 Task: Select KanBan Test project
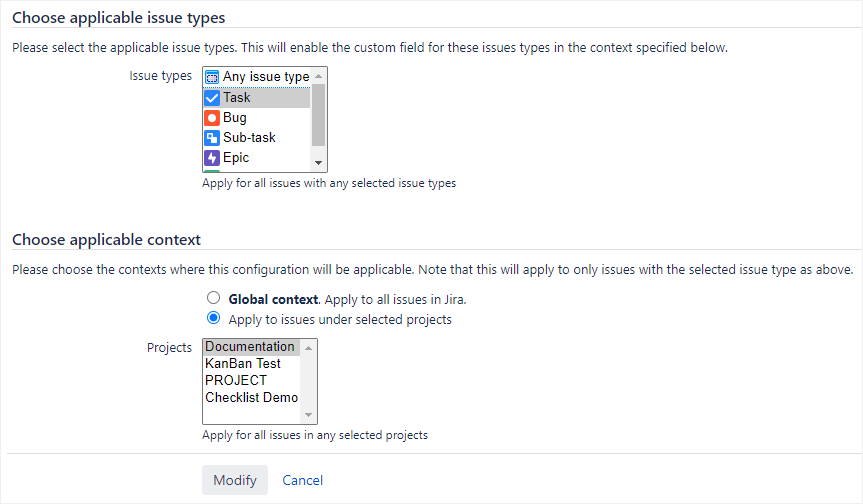(x=243, y=364)
